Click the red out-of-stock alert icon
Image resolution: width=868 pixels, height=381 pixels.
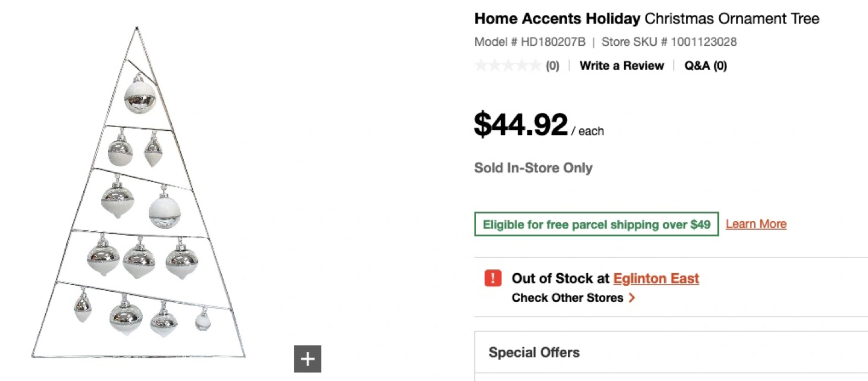(492, 279)
